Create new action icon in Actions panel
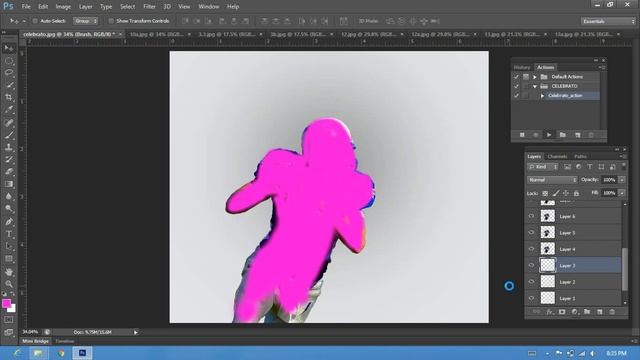 click(x=578, y=135)
